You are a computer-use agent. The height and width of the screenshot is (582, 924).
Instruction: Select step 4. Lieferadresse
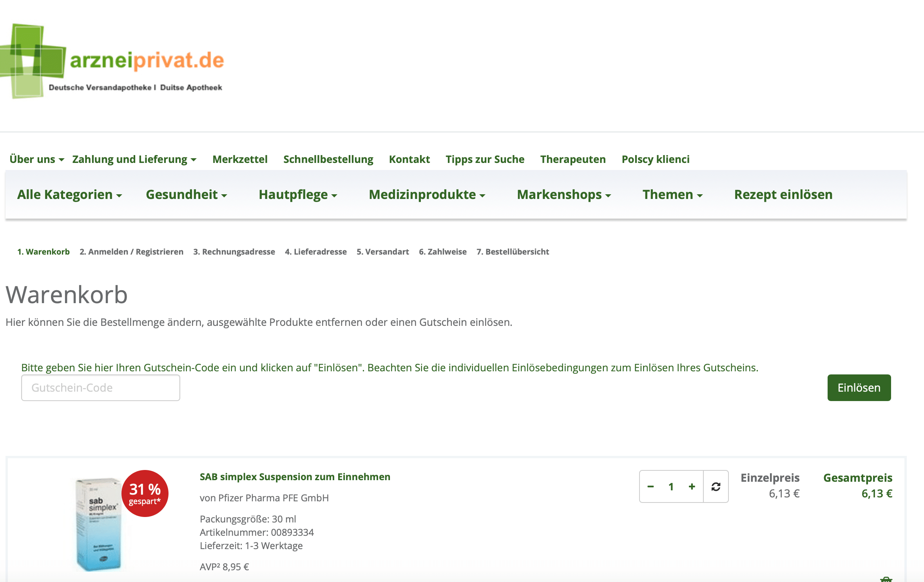click(x=316, y=252)
